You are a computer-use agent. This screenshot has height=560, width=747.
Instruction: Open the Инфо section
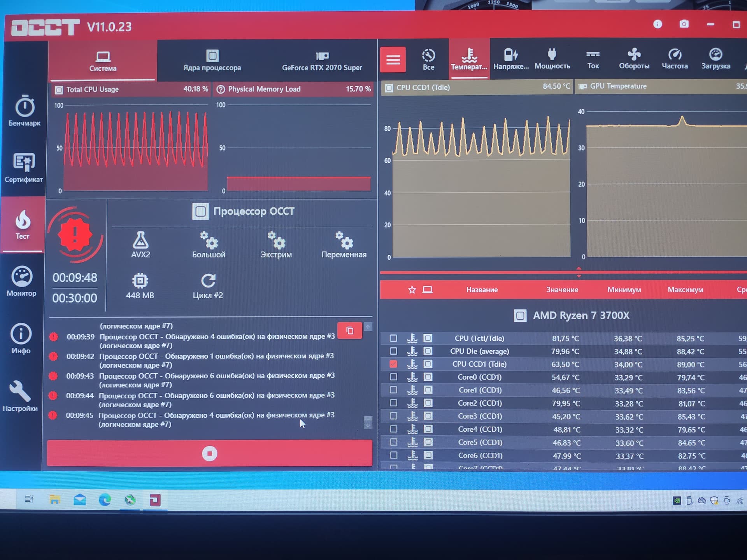click(x=21, y=338)
